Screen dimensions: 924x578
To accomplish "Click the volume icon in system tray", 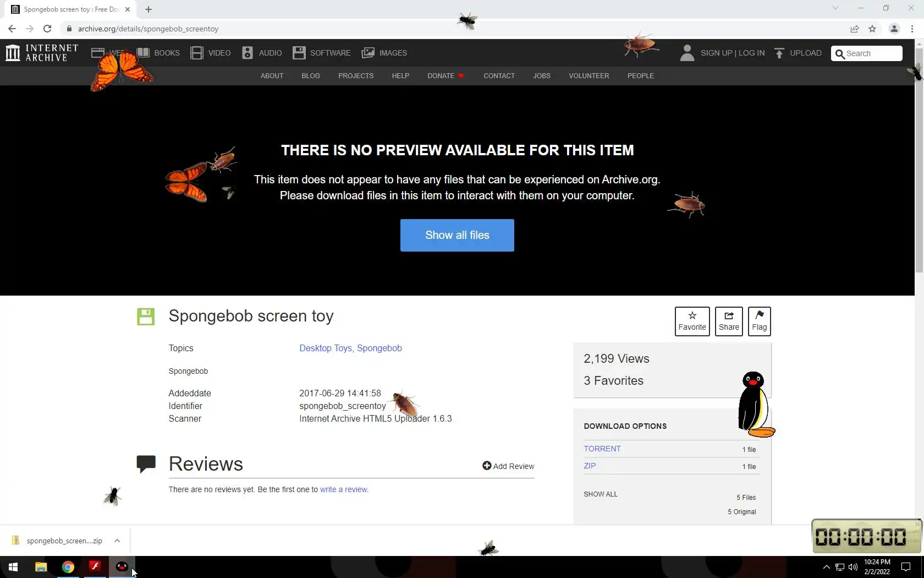I will [x=853, y=567].
